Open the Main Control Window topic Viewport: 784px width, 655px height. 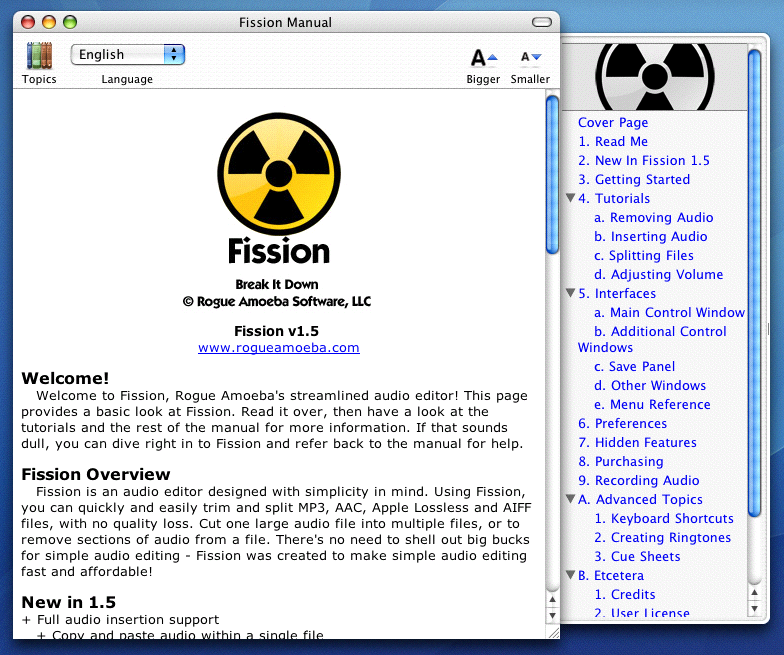coord(670,312)
